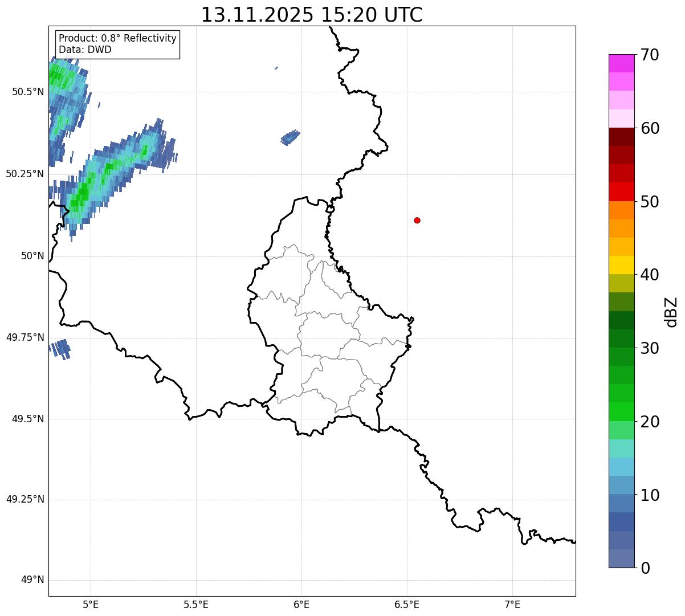Click the red dot radar site marker
This screenshot has width=685, height=616.
coord(417,220)
